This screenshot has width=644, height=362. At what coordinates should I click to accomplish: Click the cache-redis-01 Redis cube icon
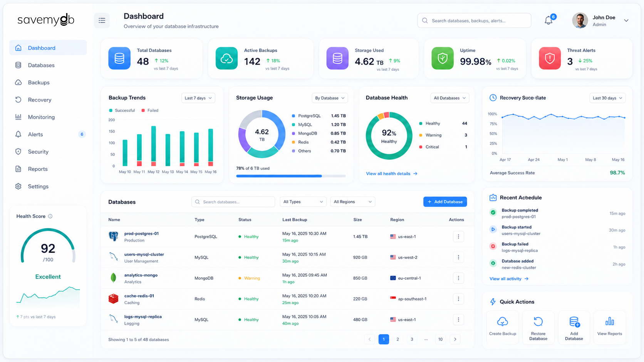pyautogui.click(x=113, y=299)
